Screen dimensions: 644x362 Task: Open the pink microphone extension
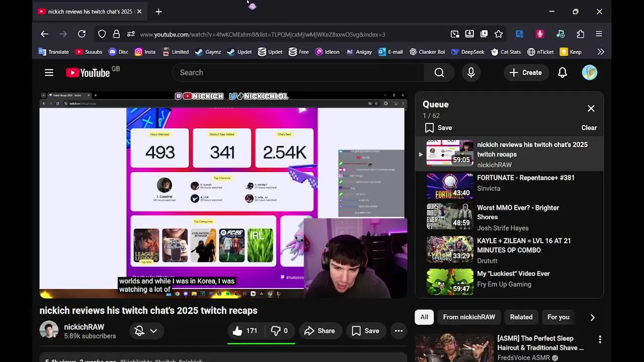click(540, 34)
